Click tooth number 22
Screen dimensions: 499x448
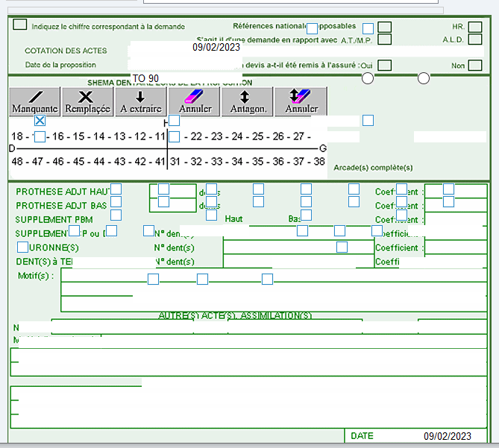[196, 136]
